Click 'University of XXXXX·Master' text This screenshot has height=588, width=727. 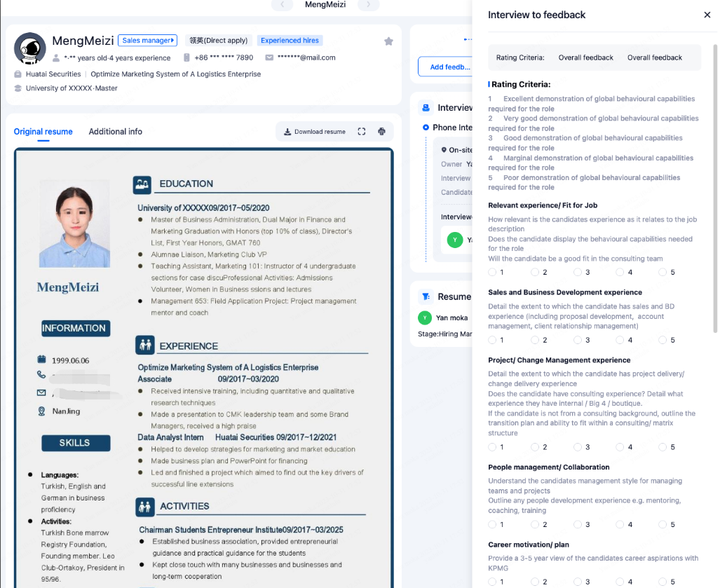pos(72,88)
